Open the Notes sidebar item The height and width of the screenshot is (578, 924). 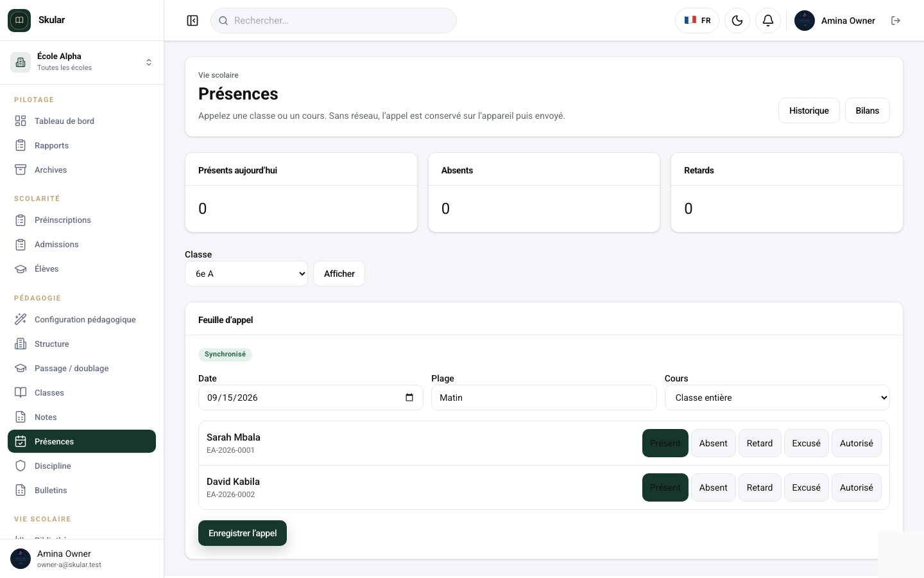pos(81,417)
